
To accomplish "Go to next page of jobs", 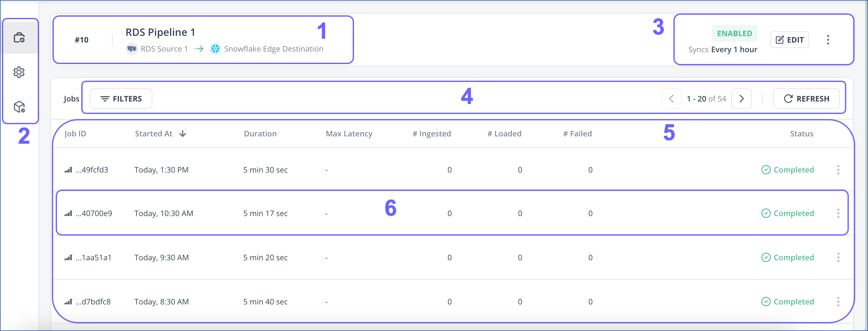I will coord(741,99).
